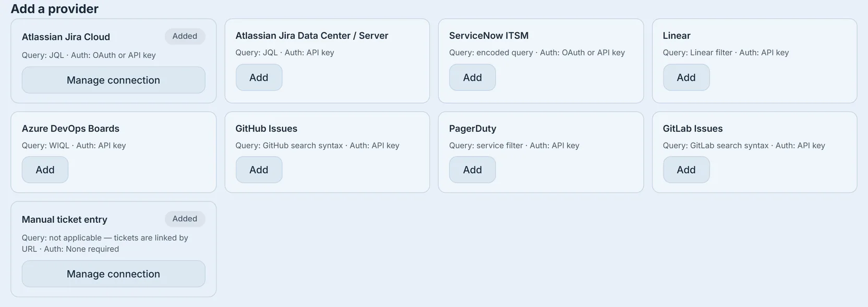Viewport: 868px width, 307px height.
Task: Click 'Query: encoded query · Auth: OAuth or API key'
Action: 537,53
